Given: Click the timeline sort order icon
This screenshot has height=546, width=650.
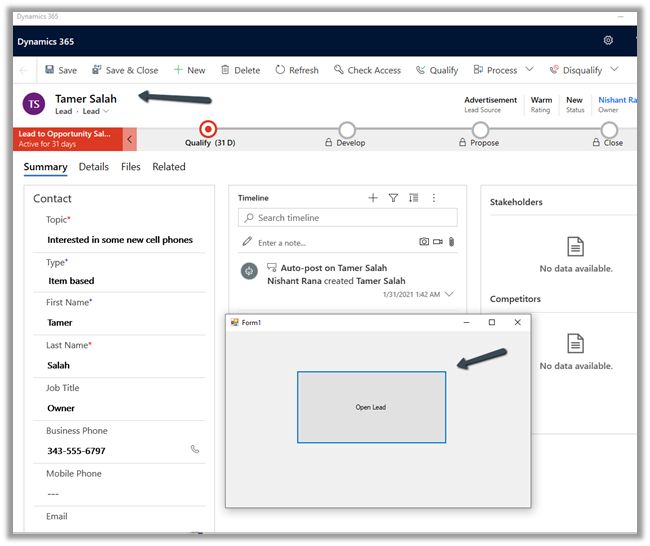Looking at the screenshot, I should pyautogui.click(x=414, y=198).
